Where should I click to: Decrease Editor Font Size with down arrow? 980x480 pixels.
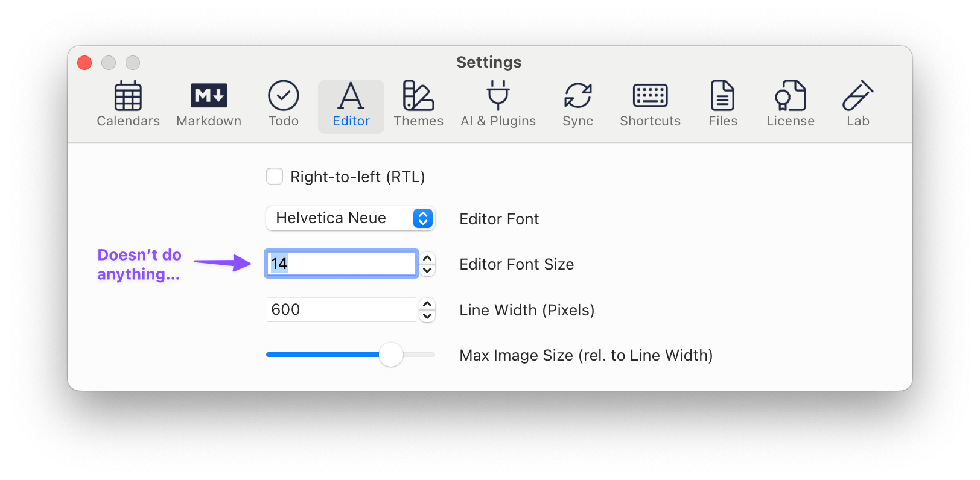[x=427, y=270]
